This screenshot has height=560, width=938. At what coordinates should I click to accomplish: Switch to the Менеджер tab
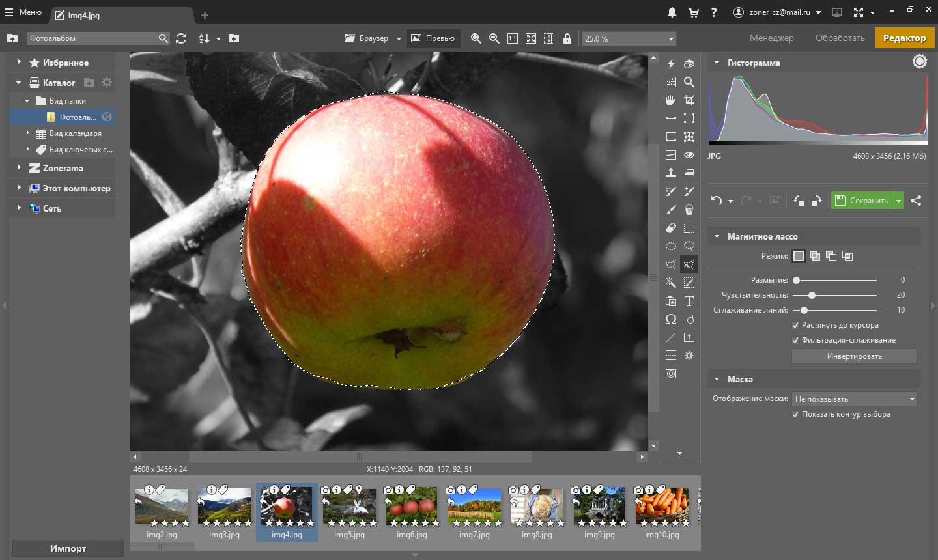pyautogui.click(x=771, y=38)
